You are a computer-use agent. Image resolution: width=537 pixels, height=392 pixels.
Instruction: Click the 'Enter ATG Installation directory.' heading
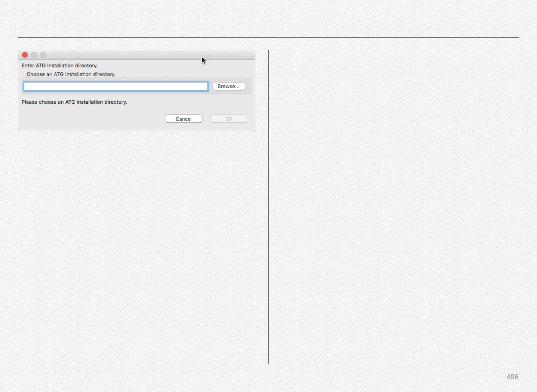click(x=60, y=66)
